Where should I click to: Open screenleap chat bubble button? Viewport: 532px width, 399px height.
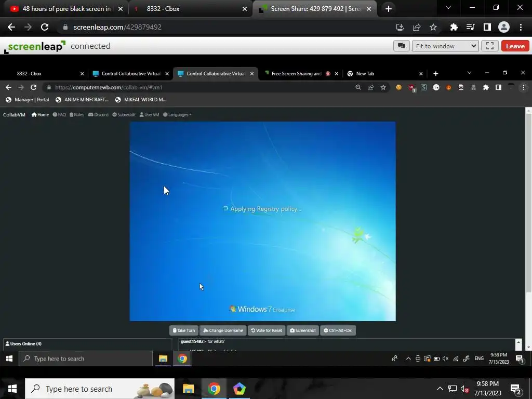point(402,46)
